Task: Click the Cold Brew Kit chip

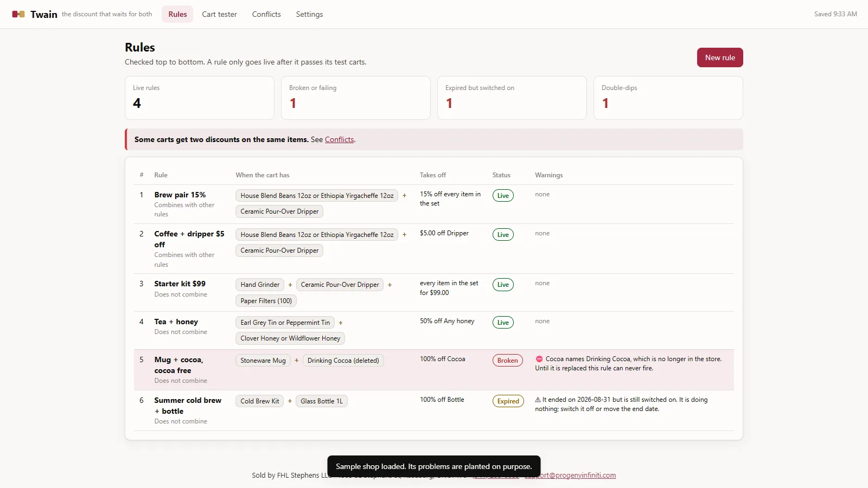Action: tap(260, 401)
